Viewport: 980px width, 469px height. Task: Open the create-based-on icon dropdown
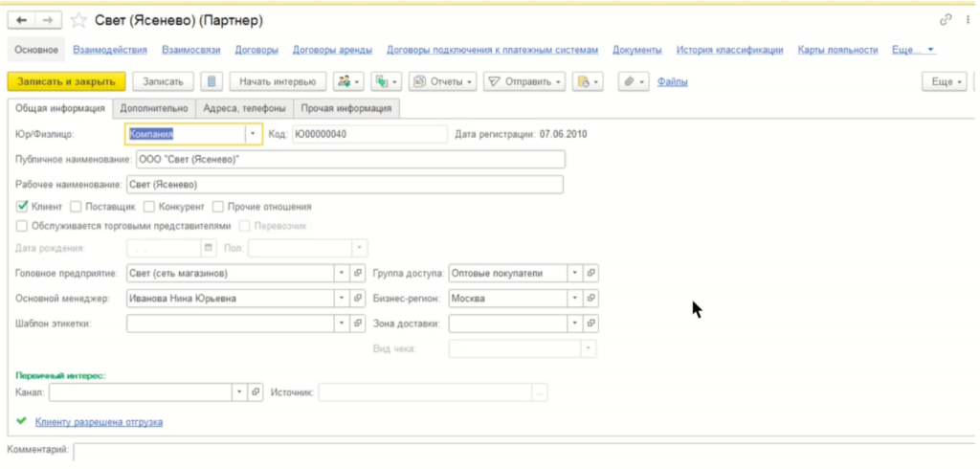pyautogui.click(x=387, y=81)
